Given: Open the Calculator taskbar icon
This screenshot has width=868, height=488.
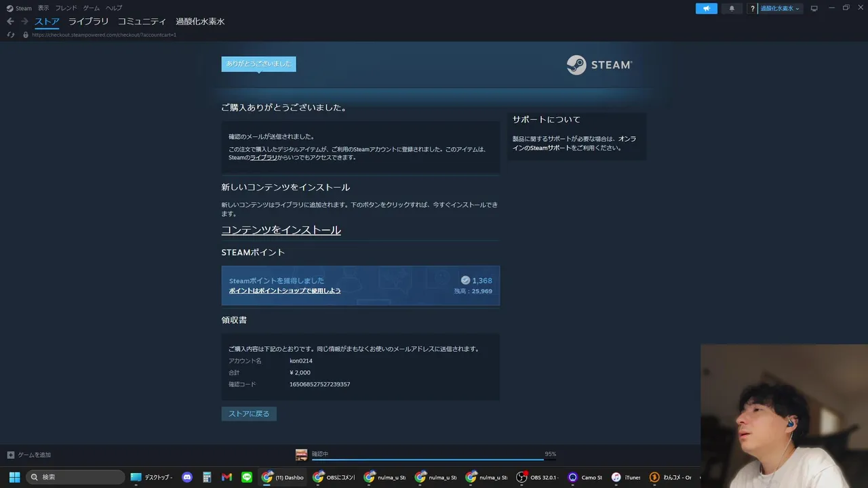Looking at the screenshot, I should point(207,477).
